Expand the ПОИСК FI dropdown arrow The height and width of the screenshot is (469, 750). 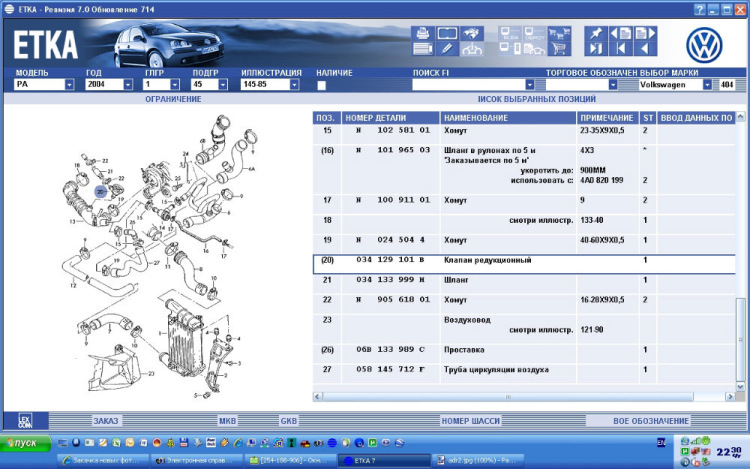[529, 85]
